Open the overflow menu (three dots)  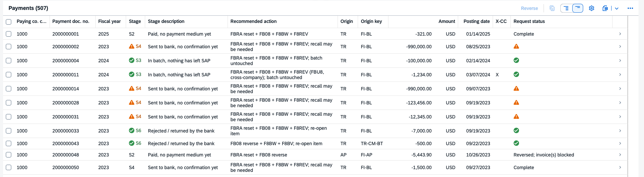(x=630, y=8)
